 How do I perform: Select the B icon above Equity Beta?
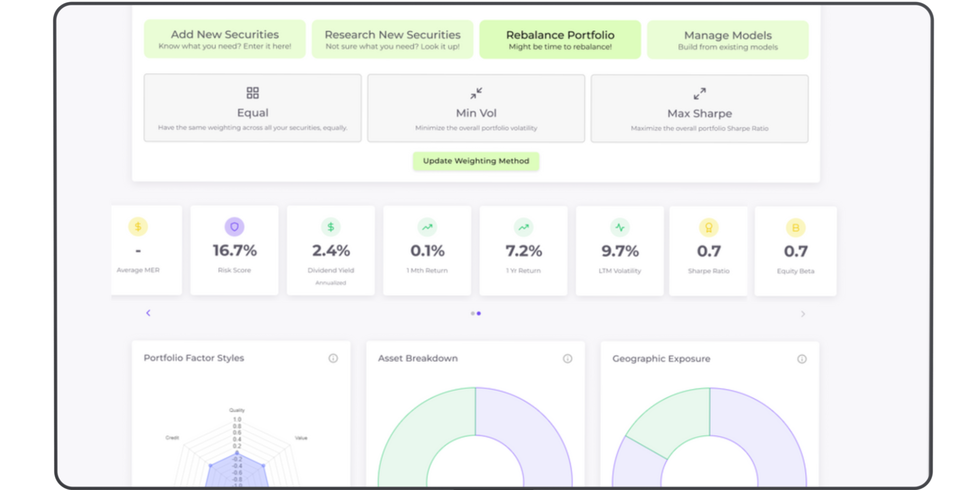pyautogui.click(x=795, y=227)
